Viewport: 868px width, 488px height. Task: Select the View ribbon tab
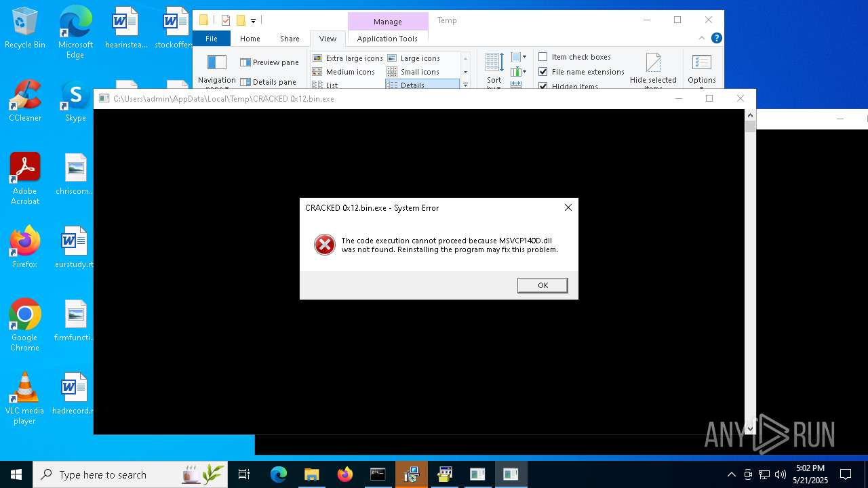click(x=328, y=39)
